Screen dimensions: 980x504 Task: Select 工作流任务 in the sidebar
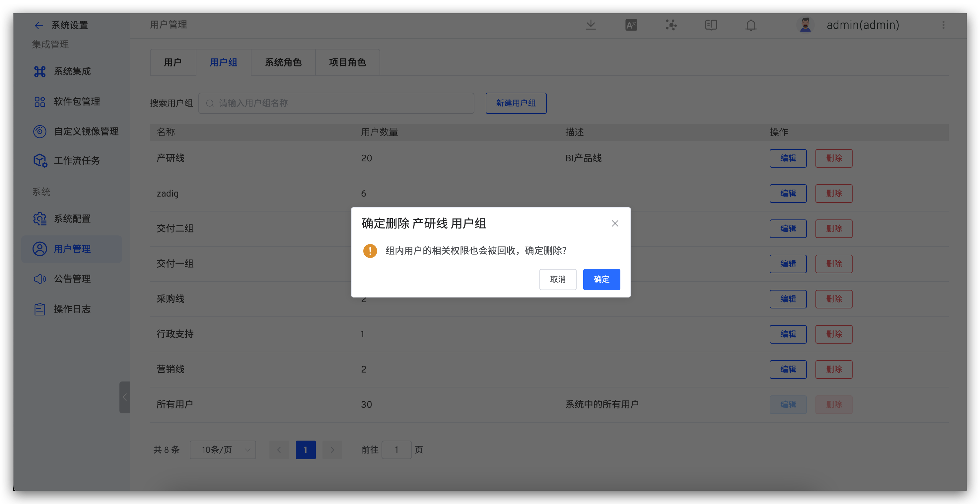[78, 160]
